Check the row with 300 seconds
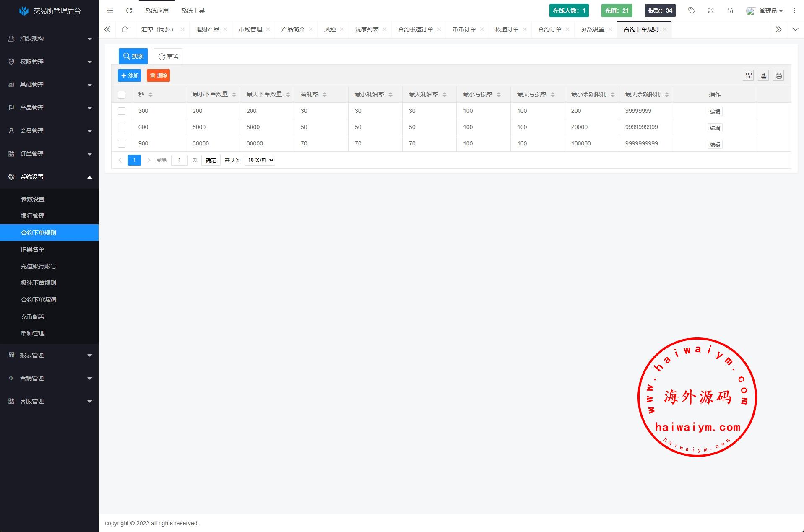 point(122,111)
